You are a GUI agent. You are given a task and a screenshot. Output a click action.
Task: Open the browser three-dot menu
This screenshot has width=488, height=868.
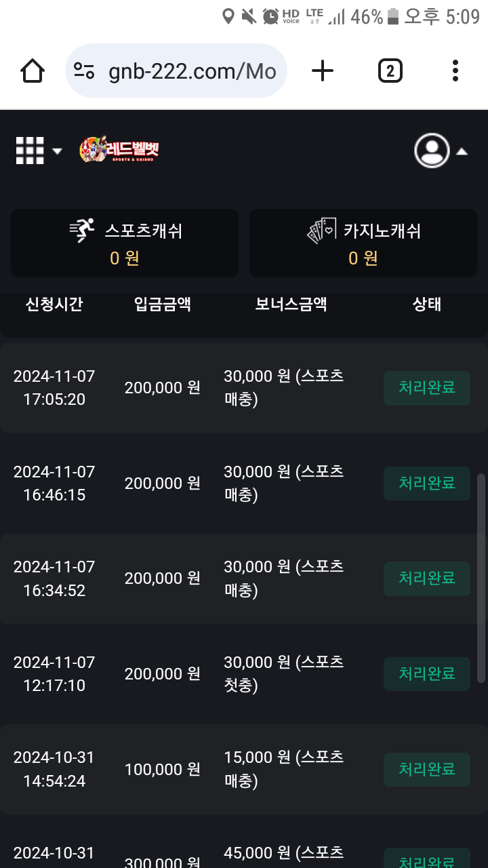click(455, 71)
